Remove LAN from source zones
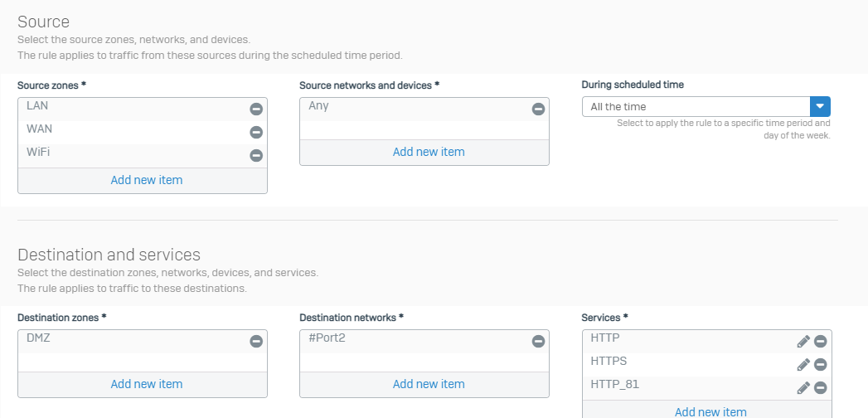 pyautogui.click(x=255, y=109)
